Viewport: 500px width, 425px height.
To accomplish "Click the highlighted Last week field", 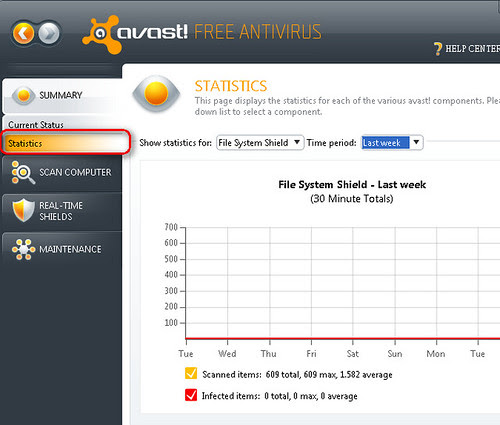I will (x=385, y=143).
